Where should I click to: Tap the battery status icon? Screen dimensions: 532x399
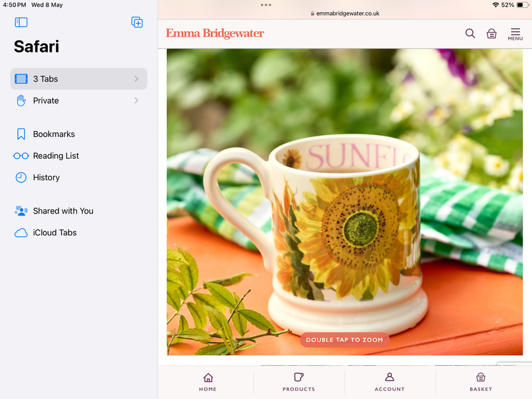click(522, 5)
